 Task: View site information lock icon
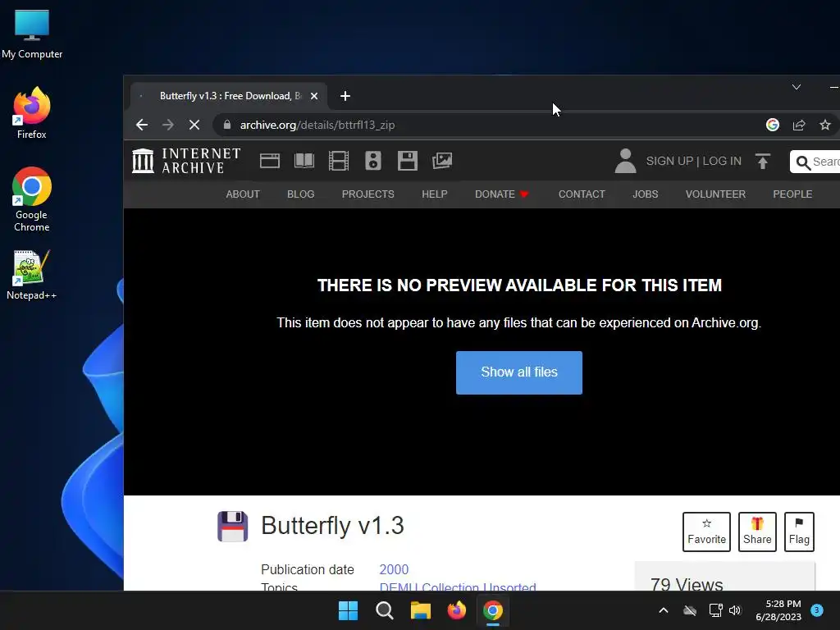click(227, 125)
